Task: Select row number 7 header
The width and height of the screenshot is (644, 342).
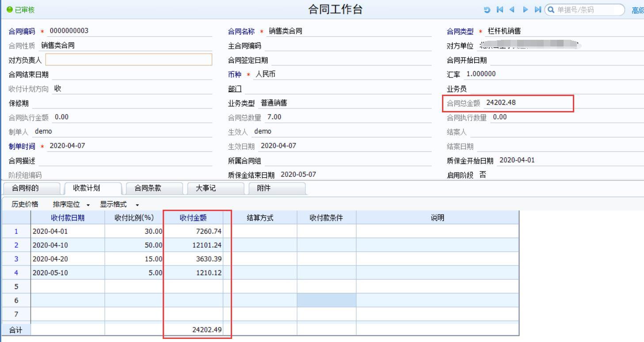Action: 16,314
